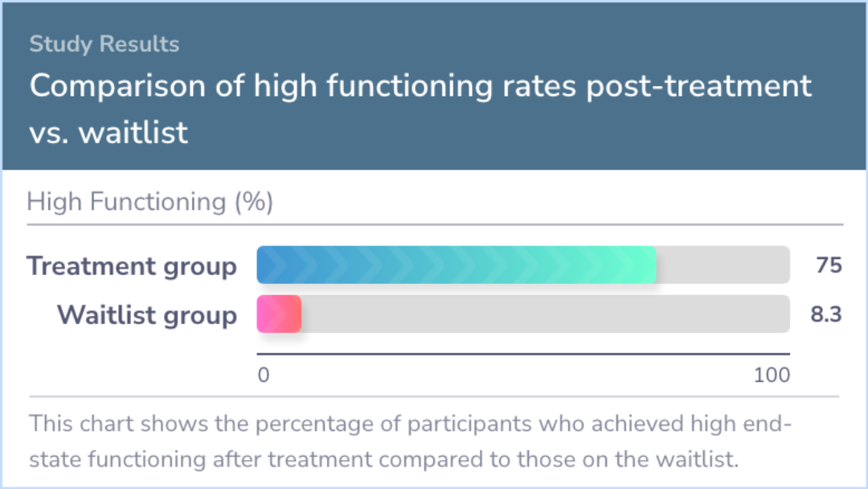Click the value 75 beside Treatment bar
Screen dimensions: 868x489
pyautogui.click(x=829, y=265)
